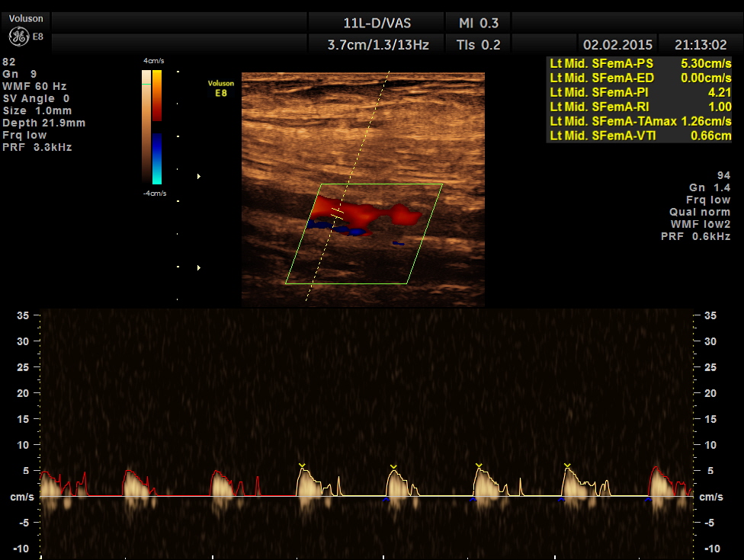Click the WMF low2 color flow parameter

[x=695, y=224]
